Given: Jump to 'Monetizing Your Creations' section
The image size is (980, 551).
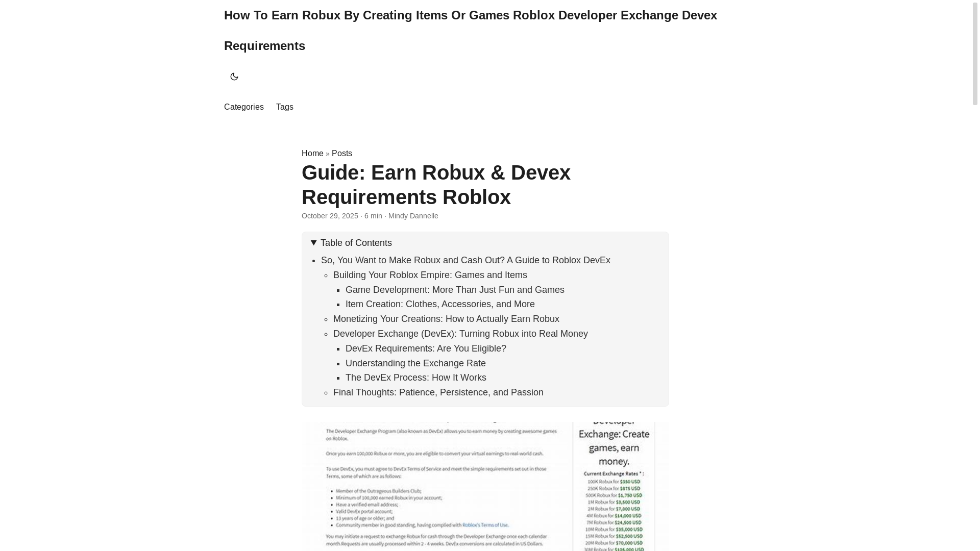Looking at the screenshot, I should tap(446, 319).
